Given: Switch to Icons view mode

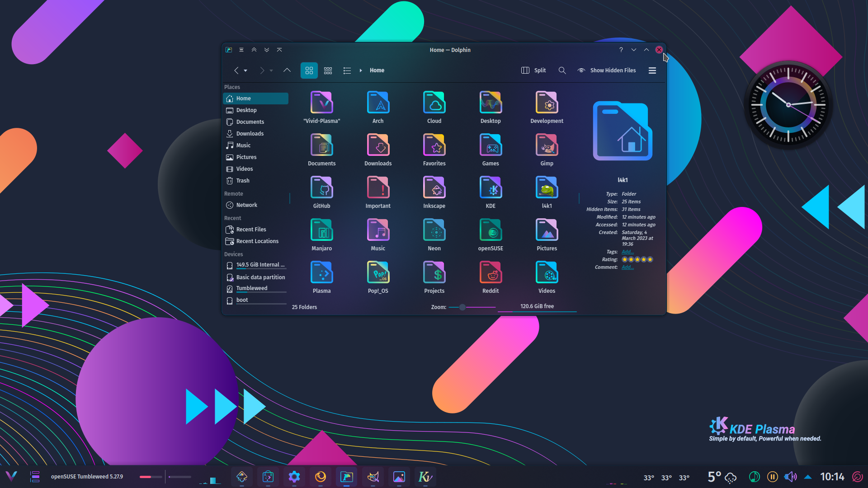Looking at the screenshot, I should tap(309, 70).
